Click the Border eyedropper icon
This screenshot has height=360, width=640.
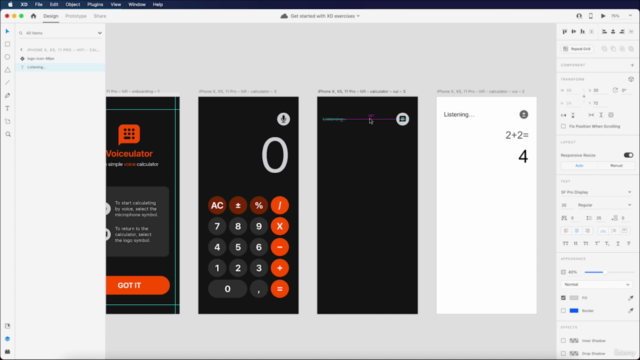631,311
